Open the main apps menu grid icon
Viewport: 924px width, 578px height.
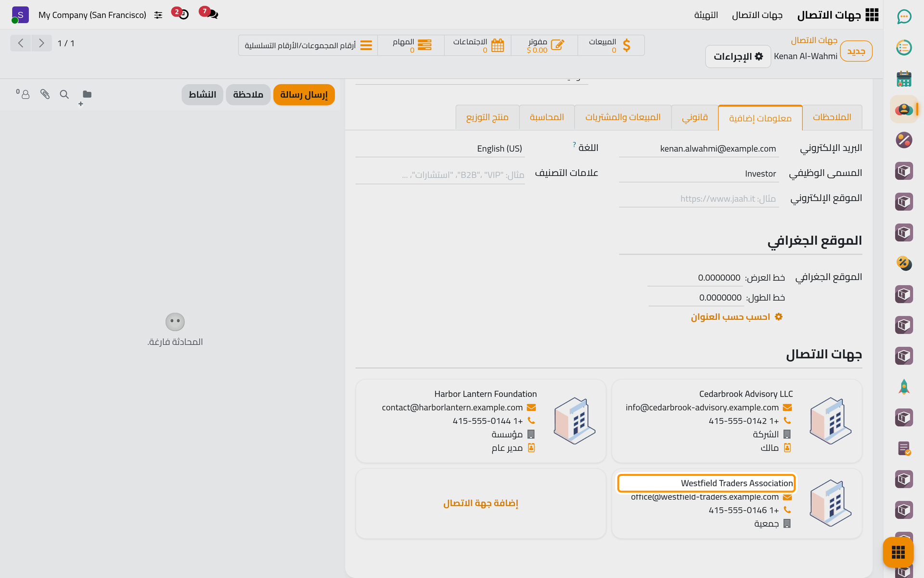872,15
